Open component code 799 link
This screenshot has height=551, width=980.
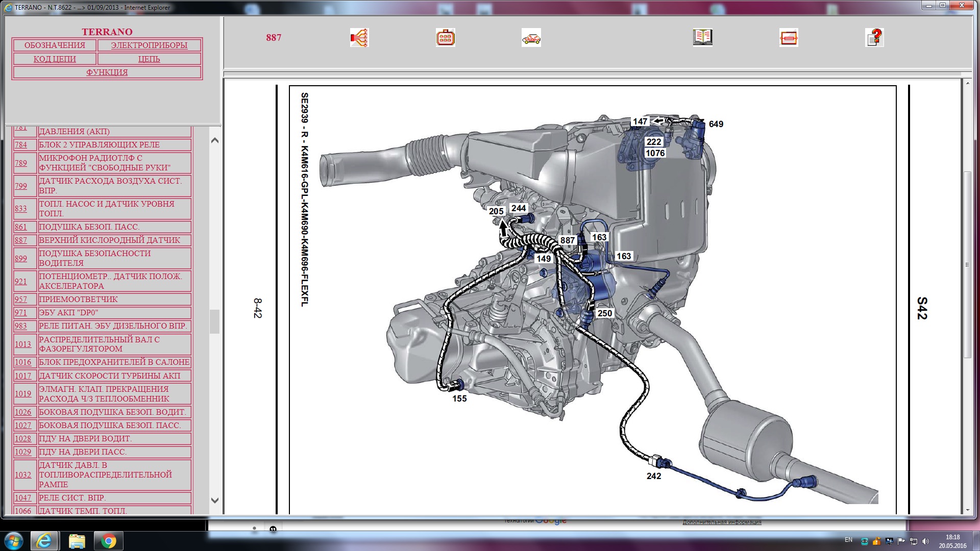pyautogui.click(x=21, y=186)
